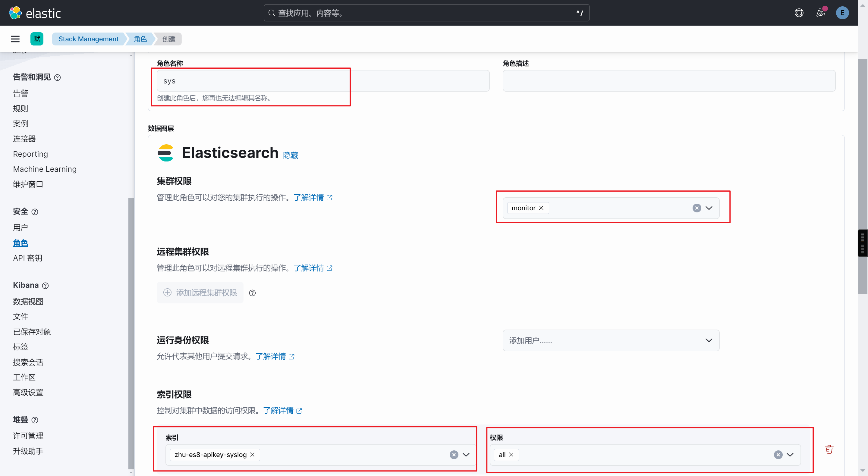Open the user avatar E menu
This screenshot has width=868, height=476.
pos(842,13)
